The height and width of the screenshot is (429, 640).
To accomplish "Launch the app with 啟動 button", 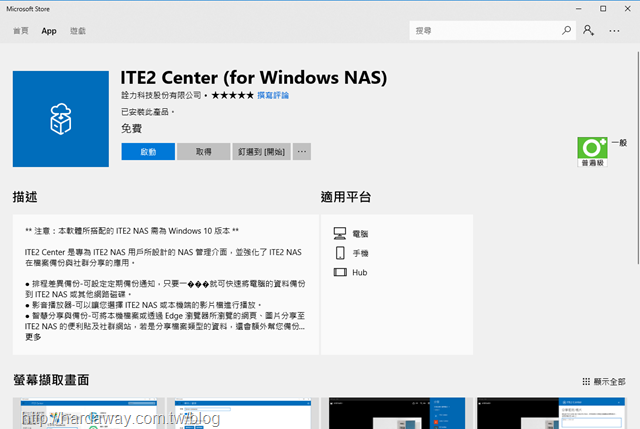I will 148,152.
